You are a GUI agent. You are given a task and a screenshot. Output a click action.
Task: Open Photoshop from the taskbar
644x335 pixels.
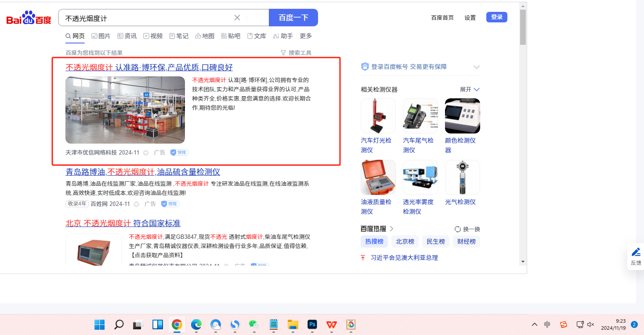coord(312,324)
